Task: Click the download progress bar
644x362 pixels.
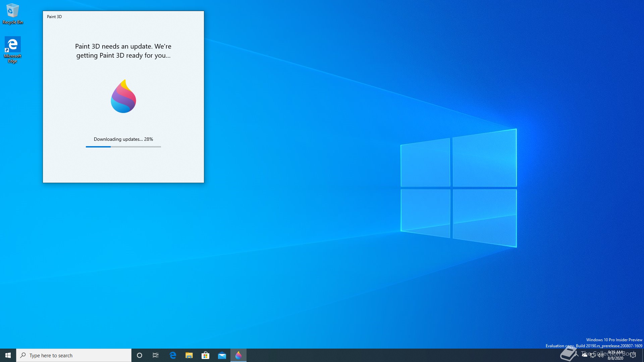Action: pos(123,147)
